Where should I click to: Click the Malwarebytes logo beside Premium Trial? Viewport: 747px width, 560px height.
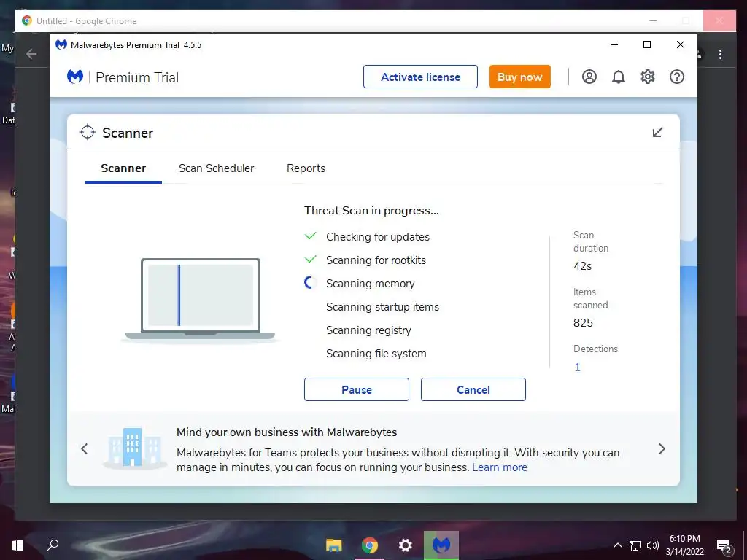pos(75,77)
